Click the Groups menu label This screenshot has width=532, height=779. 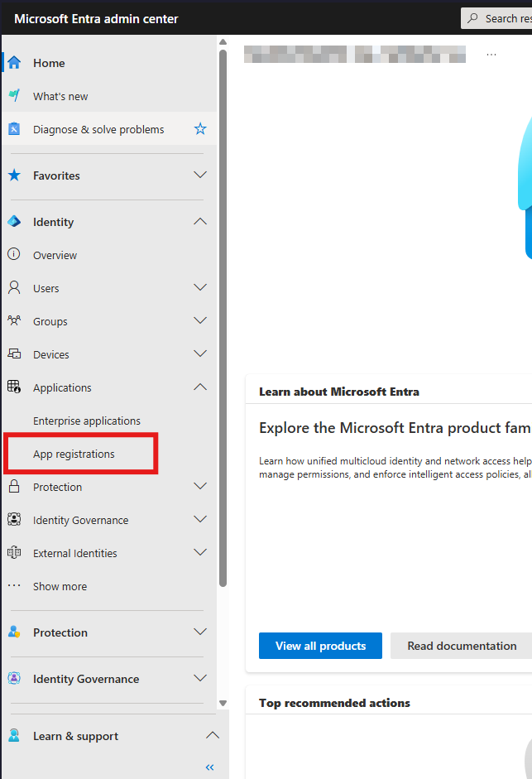pyautogui.click(x=50, y=321)
